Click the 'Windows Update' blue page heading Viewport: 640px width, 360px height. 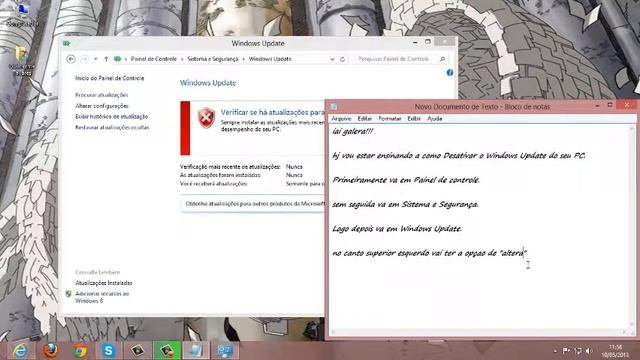point(208,83)
